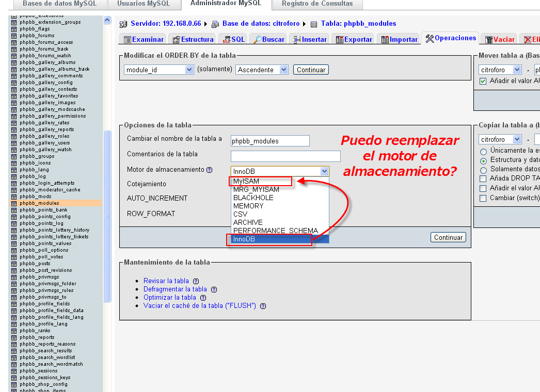540x392 pixels.
Task: Click the phpbb_modules table name input field
Action: 269,140
